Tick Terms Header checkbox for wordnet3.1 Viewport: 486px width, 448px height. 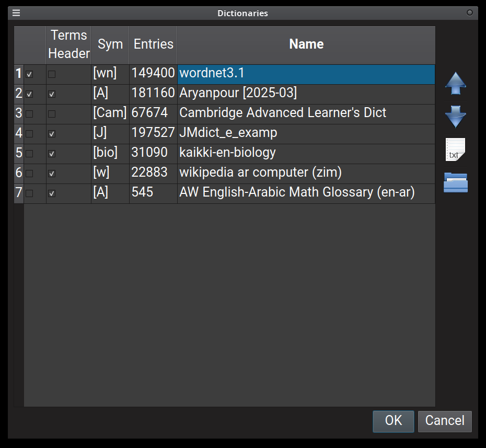pos(52,74)
